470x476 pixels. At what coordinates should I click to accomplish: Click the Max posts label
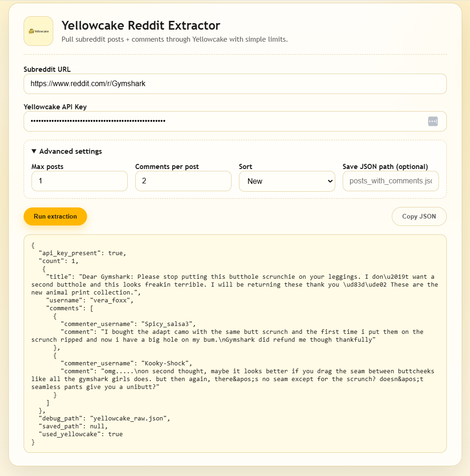click(x=47, y=167)
